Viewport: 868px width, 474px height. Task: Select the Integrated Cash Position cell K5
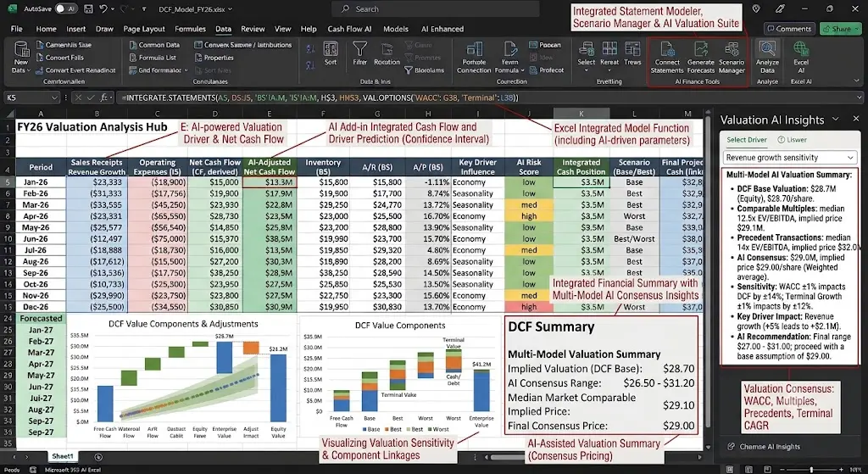click(x=581, y=182)
